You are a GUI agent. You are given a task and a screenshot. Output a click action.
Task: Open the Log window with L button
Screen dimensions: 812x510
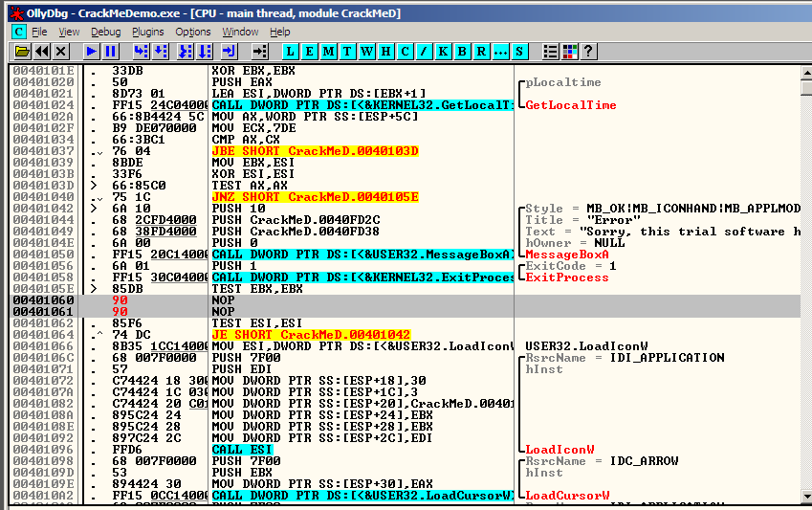[x=291, y=51]
